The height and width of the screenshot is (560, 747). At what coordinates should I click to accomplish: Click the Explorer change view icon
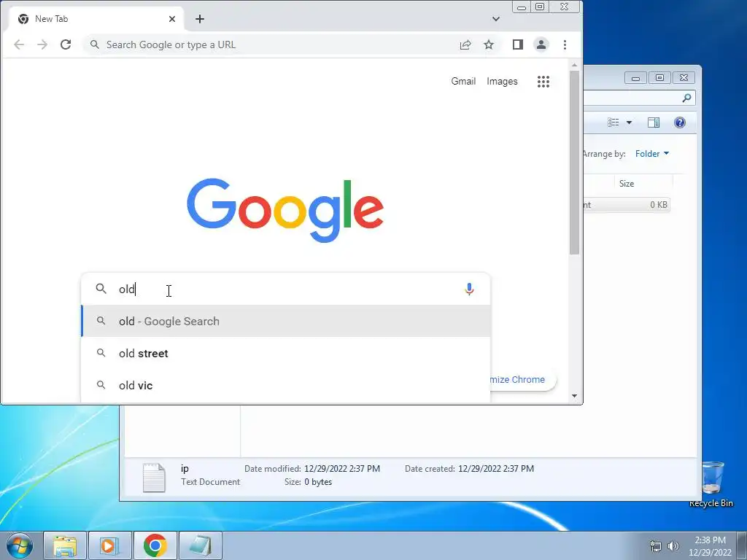(614, 122)
